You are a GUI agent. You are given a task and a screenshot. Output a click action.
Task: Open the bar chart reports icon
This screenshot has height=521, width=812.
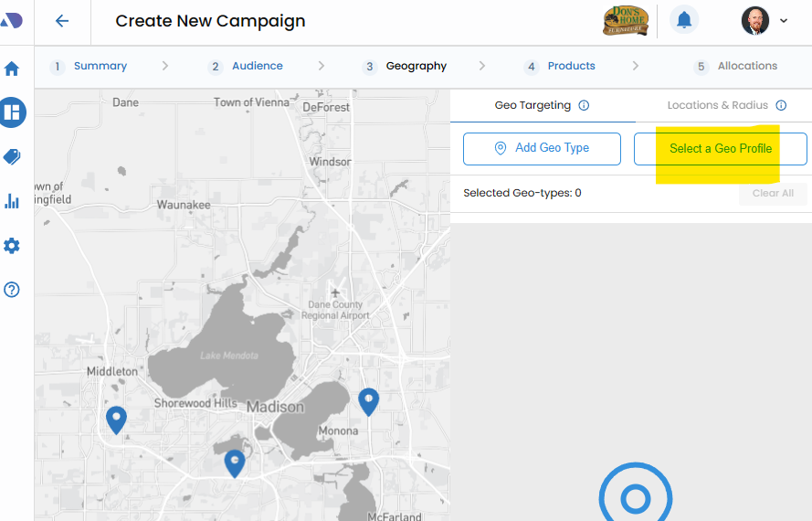(12, 201)
